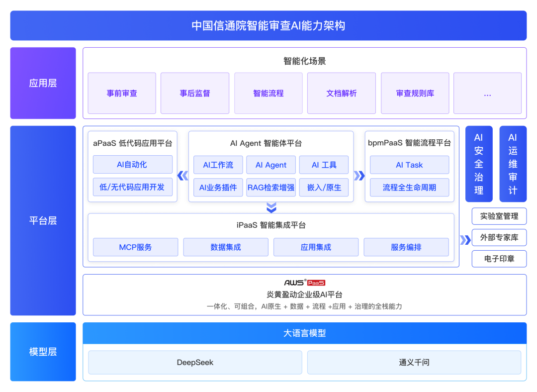This screenshot has height=392, width=537.
Task: Click double right chevrons beside 外部专家库
Action: point(465,240)
